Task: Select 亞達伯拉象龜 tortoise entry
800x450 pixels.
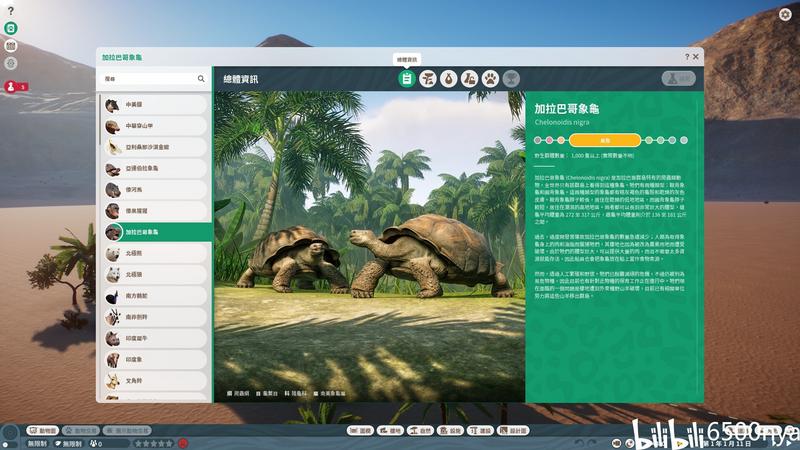Action: tap(156, 168)
